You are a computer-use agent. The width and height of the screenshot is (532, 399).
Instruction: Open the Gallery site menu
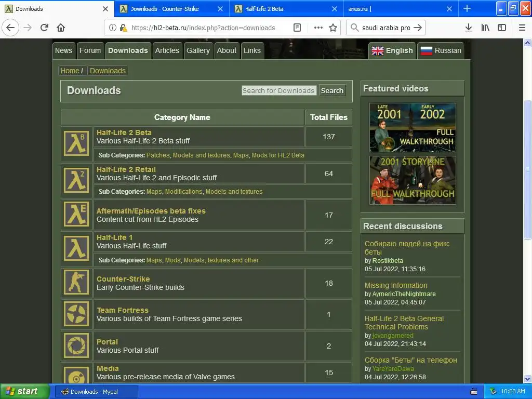click(198, 50)
